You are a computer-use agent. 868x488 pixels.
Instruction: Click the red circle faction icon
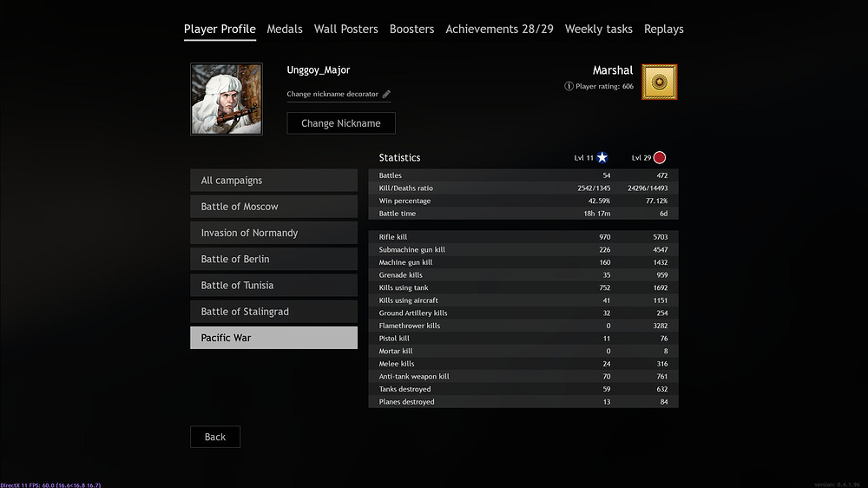[x=660, y=158]
